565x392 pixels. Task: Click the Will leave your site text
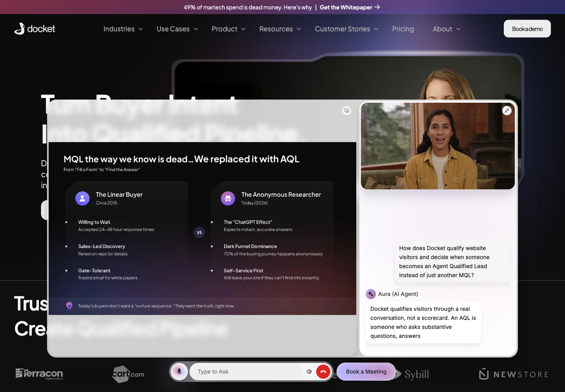(x=272, y=278)
